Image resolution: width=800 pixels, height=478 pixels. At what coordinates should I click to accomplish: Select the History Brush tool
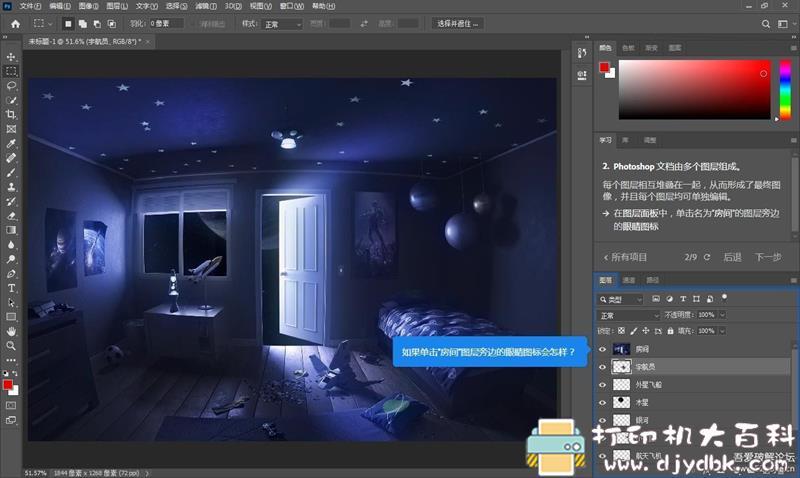coord(11,201)
